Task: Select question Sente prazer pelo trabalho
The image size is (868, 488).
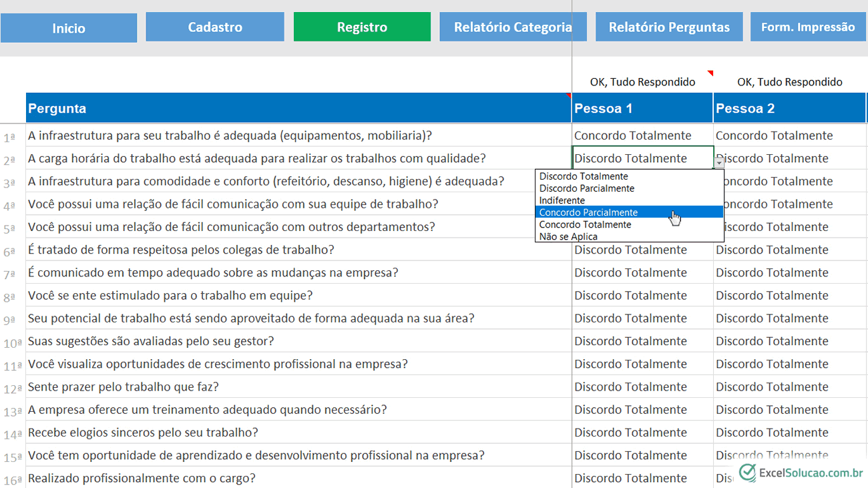Action: pyautogui.click(x=298, y=387)
